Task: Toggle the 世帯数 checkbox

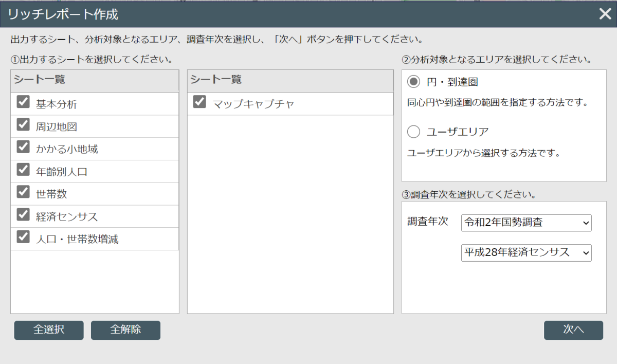Action: pos(23,192)
